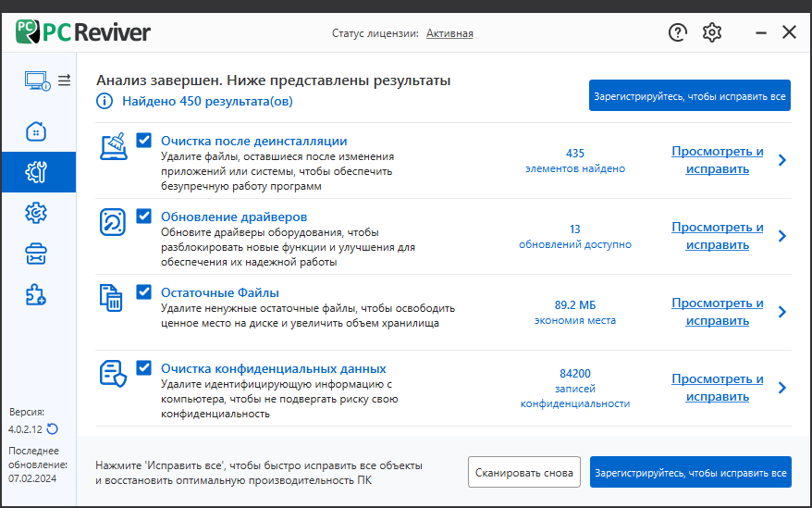Click the help question mark icon
Screen dimensions: 812x508
[677, 32]
